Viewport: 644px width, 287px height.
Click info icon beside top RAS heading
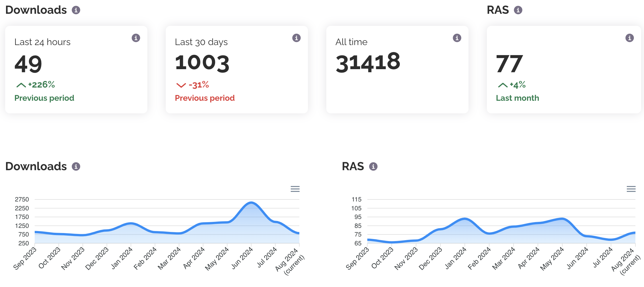(x=518, y=10)
